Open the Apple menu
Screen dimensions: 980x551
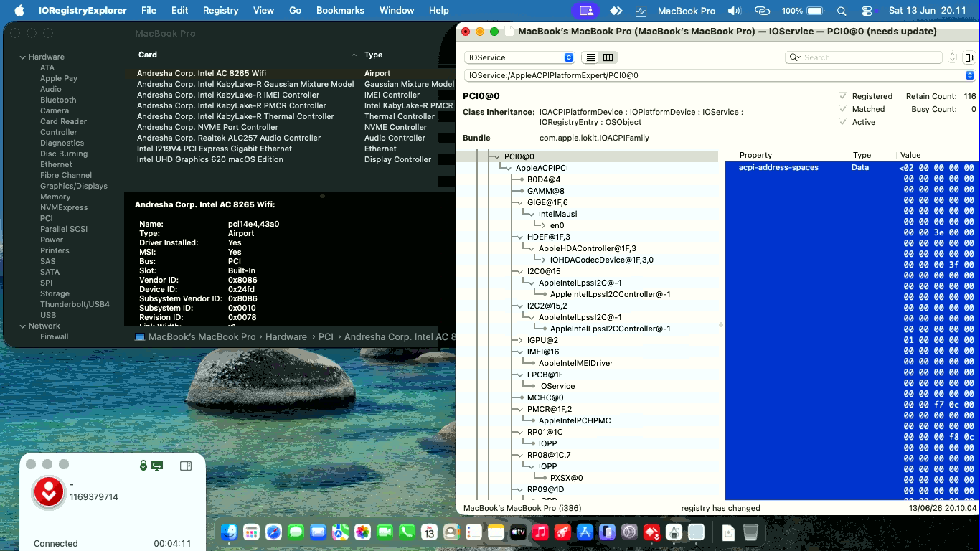[19, 11]
